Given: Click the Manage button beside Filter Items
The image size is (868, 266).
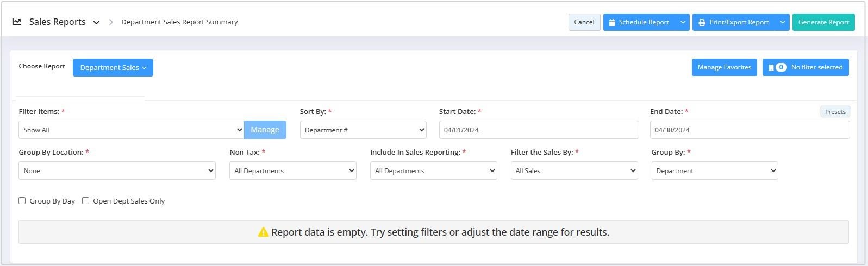Looking at the screenshot, I should pyautogui.click(x=265, y=130).
